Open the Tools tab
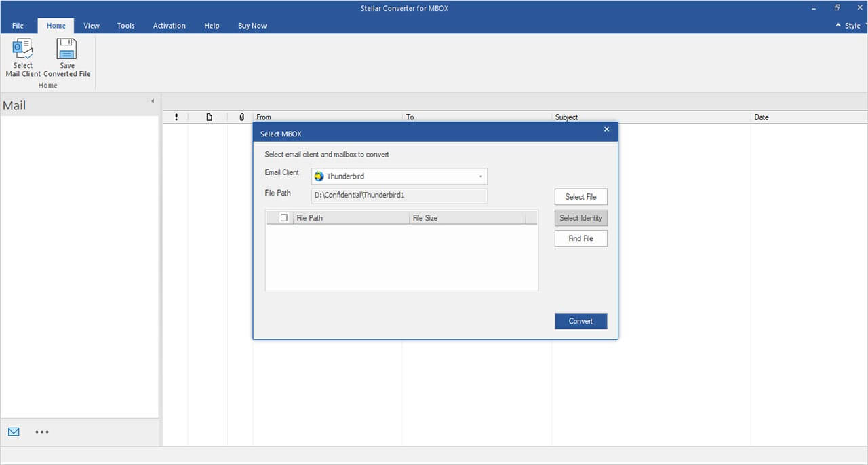This screenshot has width=868, height=465. [x=125, y=26]
